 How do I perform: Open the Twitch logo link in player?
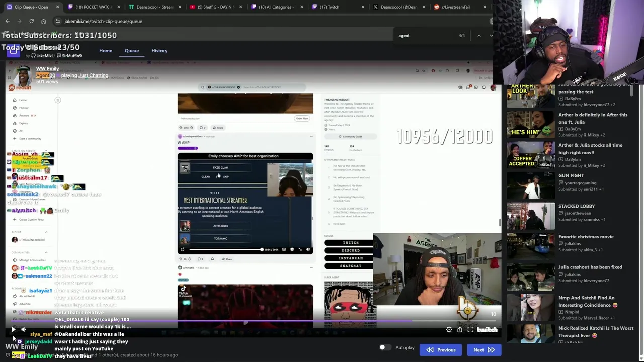tap(487, 330)
